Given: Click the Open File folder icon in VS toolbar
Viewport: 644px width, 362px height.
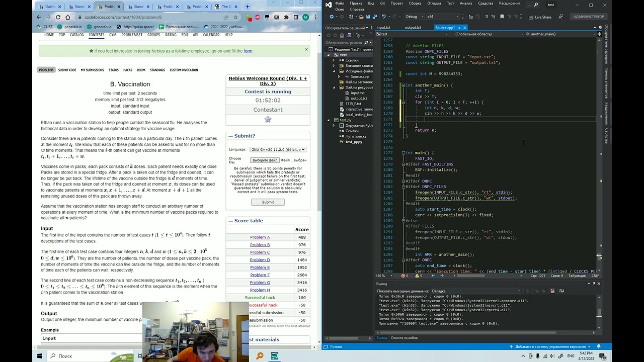Looking at the screenshot, I should click(x=361, y=17).
